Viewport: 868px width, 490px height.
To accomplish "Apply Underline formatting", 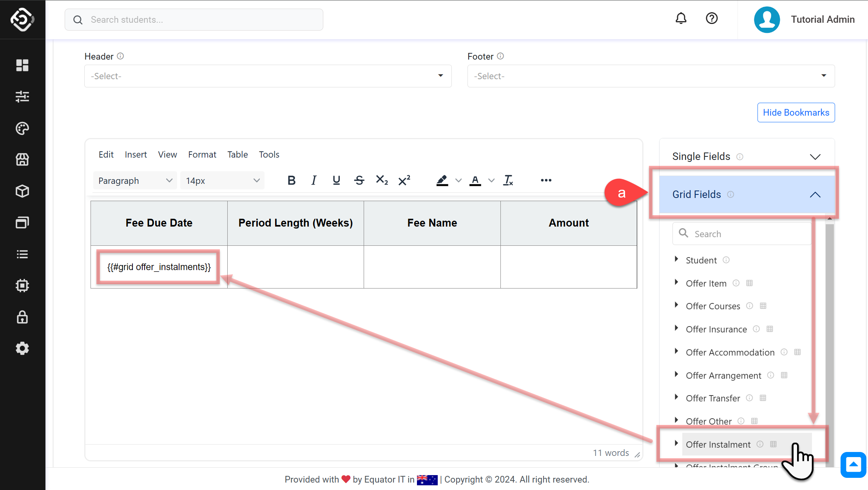I will [x=336, y=180].
